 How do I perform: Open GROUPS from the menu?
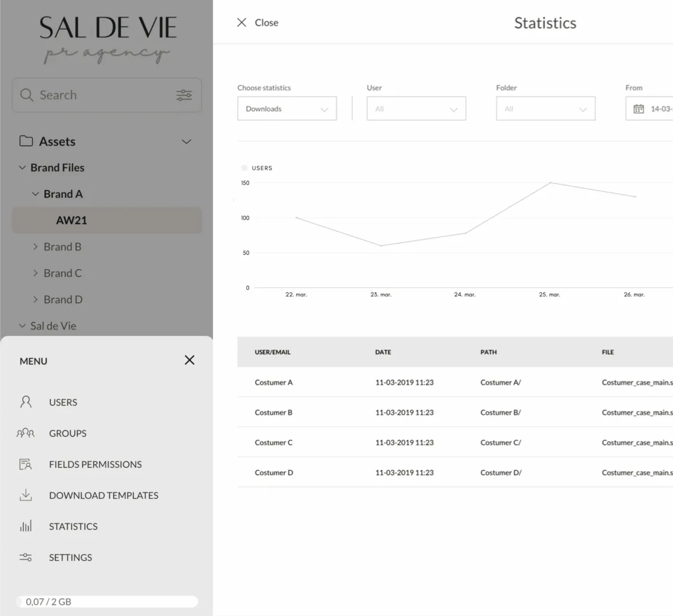[68, 433]
